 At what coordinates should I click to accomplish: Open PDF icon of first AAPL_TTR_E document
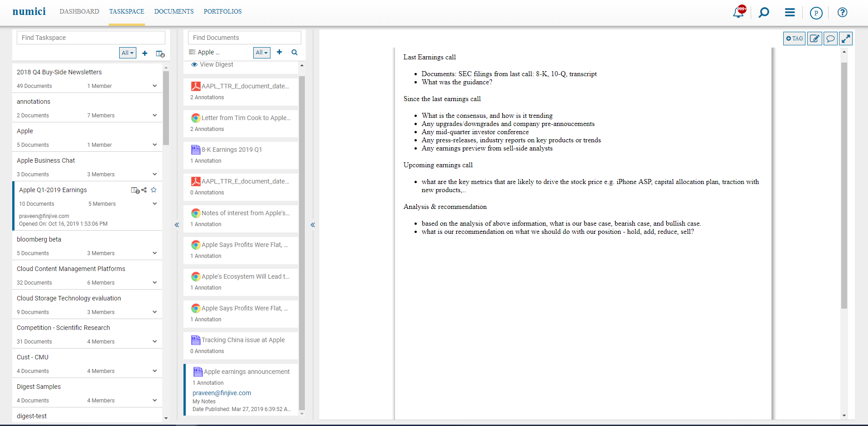click(x=196, y=86)
